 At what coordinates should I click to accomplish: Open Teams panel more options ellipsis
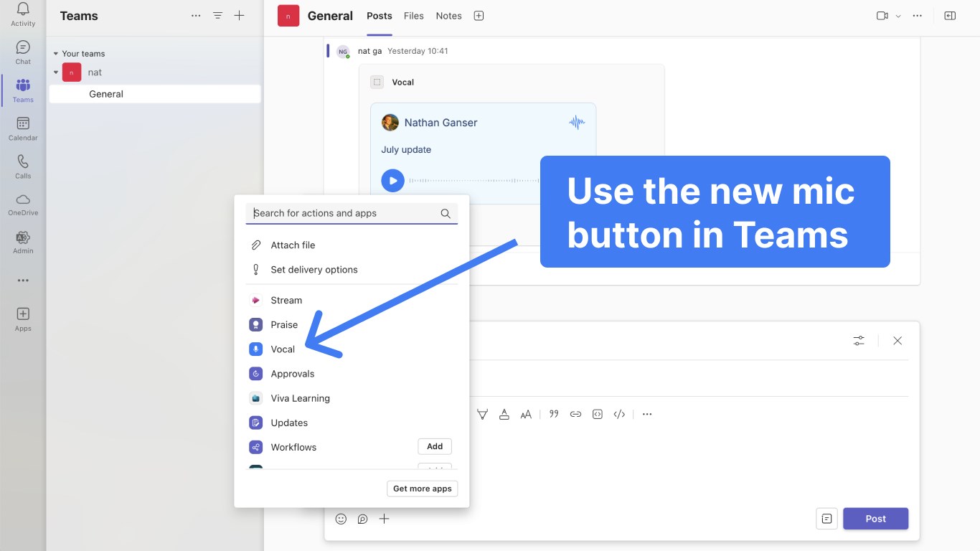(x=196, y=16)
